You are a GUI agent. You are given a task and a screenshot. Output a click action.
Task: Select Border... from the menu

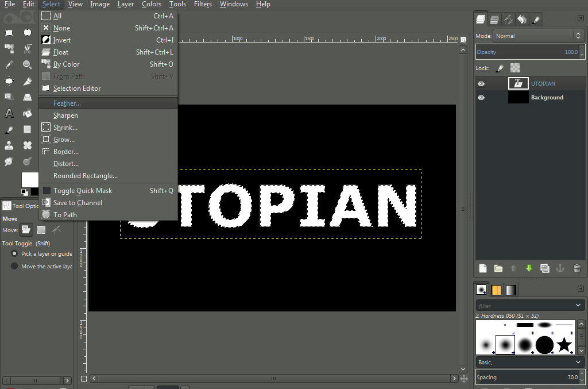[108, 152]
